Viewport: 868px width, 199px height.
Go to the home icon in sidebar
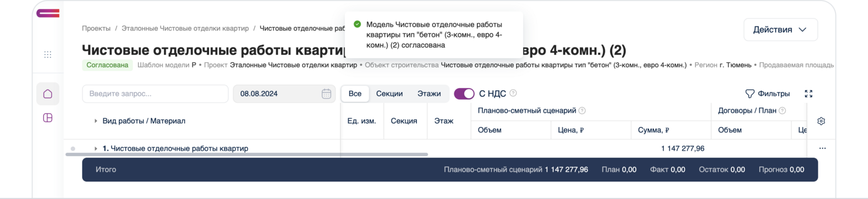[x=48, y=94]
